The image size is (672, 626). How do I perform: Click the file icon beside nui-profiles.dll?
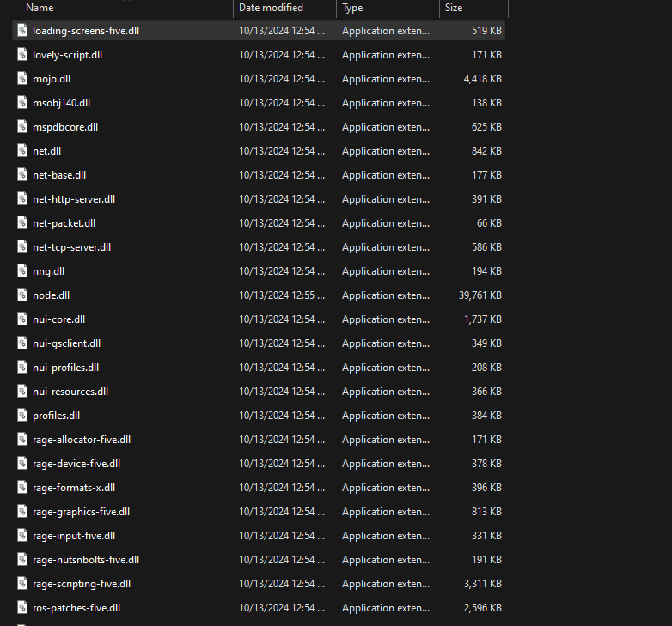pyautogui.click(x=22, y=367)
